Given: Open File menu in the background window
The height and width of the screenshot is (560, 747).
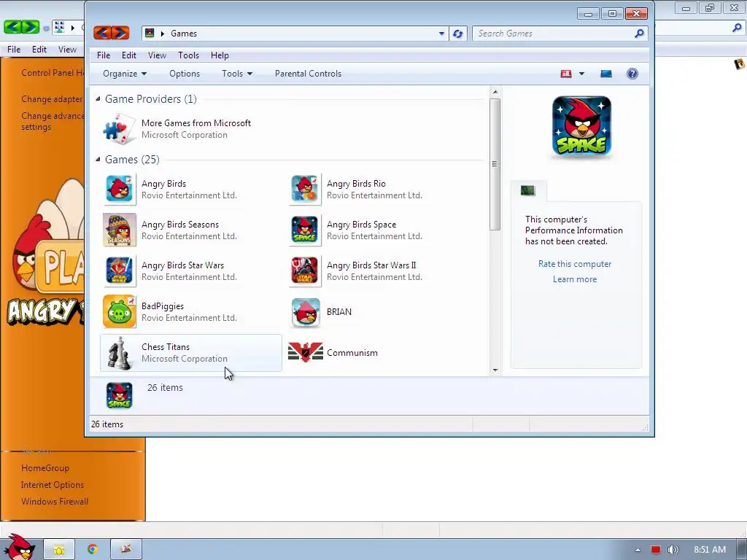Looking at the screenshot, I should pos(14,50).
